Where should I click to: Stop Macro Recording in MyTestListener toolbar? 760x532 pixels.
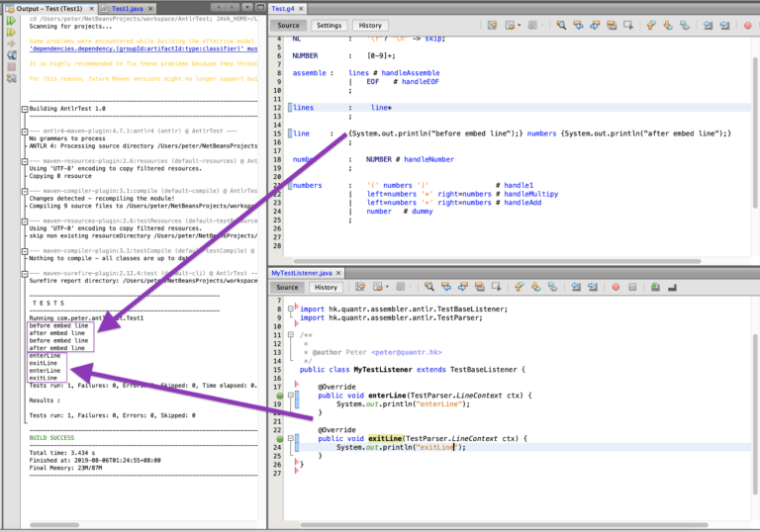pyautogui.click(x=632, y=287)
